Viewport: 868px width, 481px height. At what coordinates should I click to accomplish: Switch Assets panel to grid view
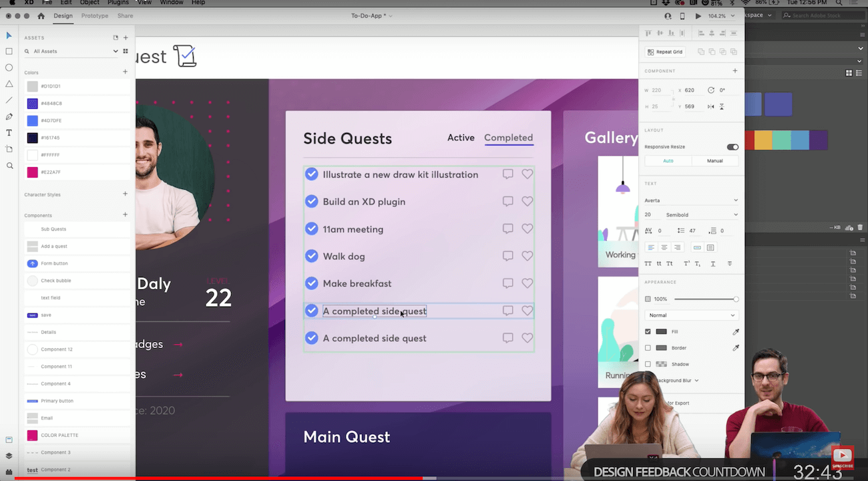[x=125, y=51]
